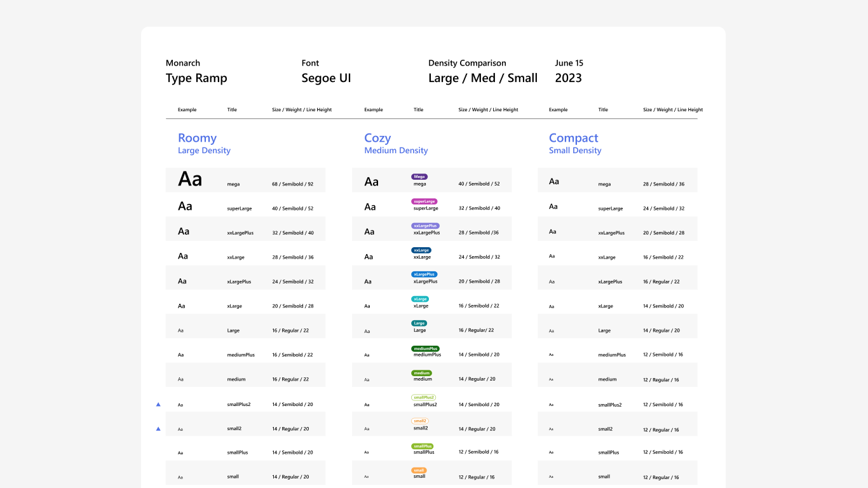This screenshot has height=488, width=868.
Task: Select the "Small Density" subtitle
Action: coord(575,151)
